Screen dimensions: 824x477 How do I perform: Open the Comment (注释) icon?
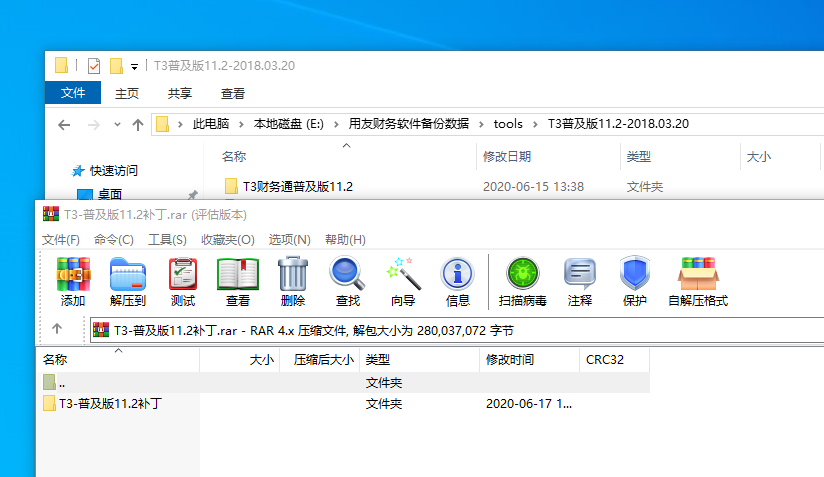[580, 274]
